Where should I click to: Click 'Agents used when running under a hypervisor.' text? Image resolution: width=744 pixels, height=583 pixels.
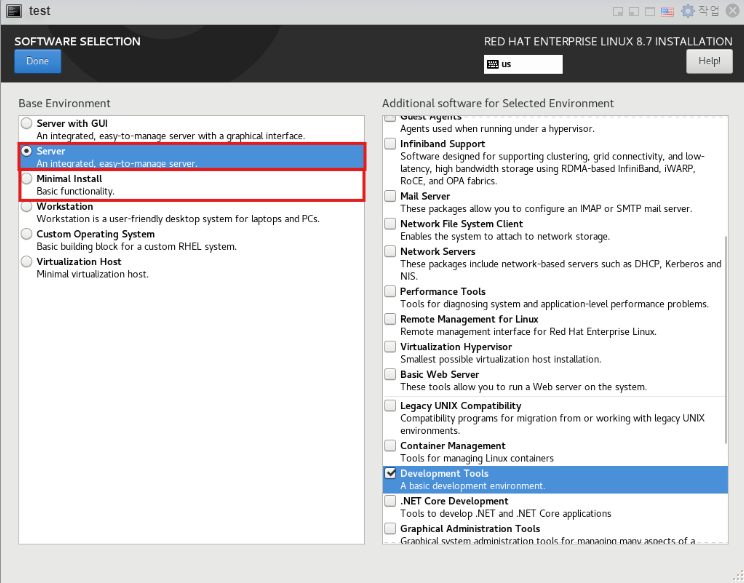[x=497, y=129]
